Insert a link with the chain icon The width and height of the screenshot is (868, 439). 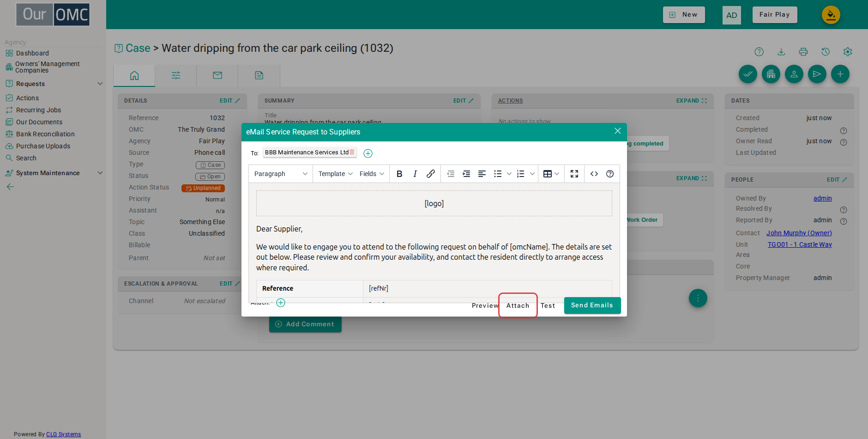point(430,174)
